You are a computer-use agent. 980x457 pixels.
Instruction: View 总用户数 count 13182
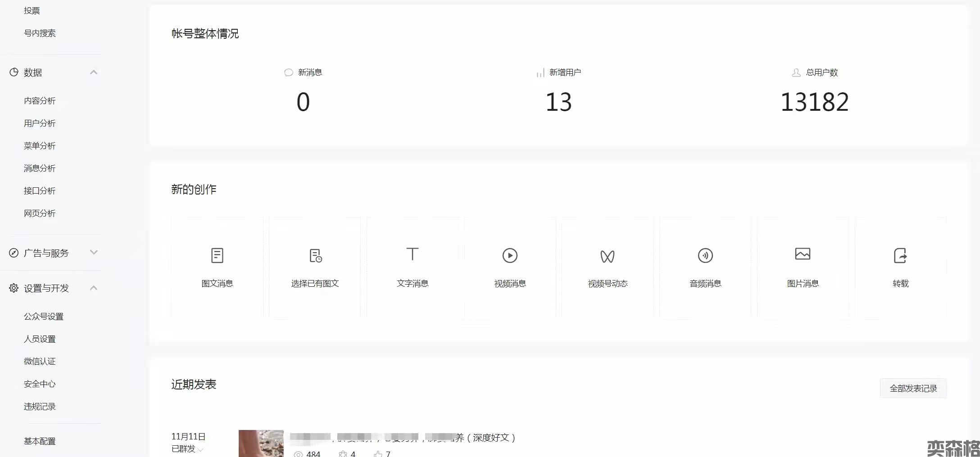coord(814,102)
